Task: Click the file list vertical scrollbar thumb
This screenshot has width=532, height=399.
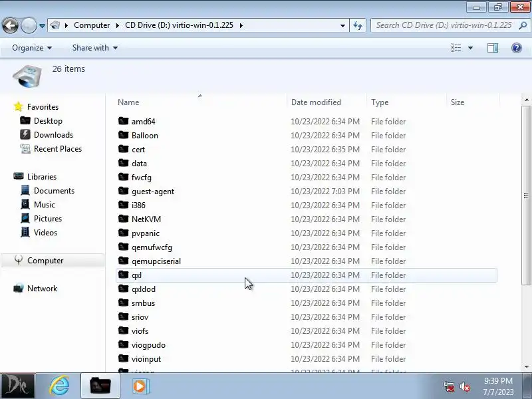Action: click(526, 196)
